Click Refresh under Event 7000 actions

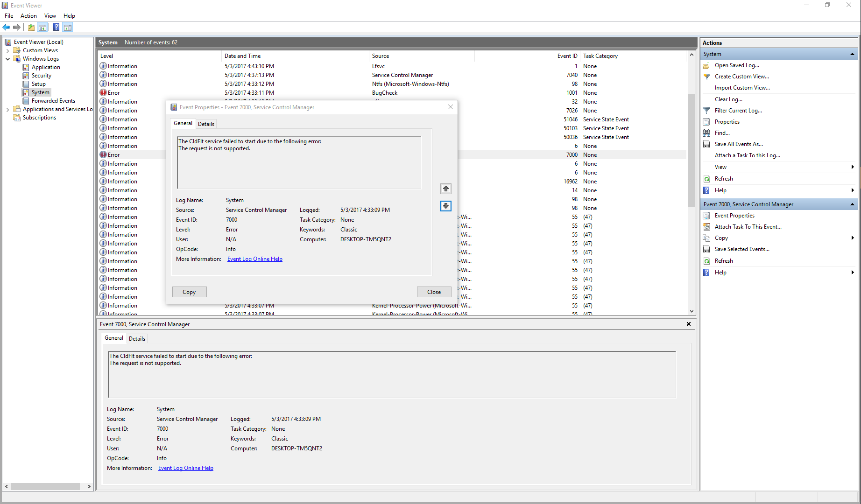tap(724, 261)
